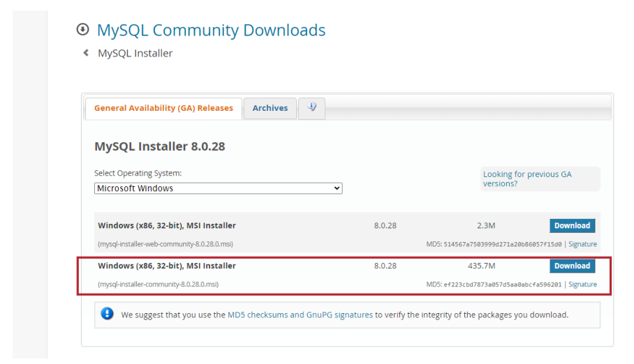Open 'Looking for previous GA versions?' link
The width and height of the screenshot is (634, 364).
pos(527,179)
